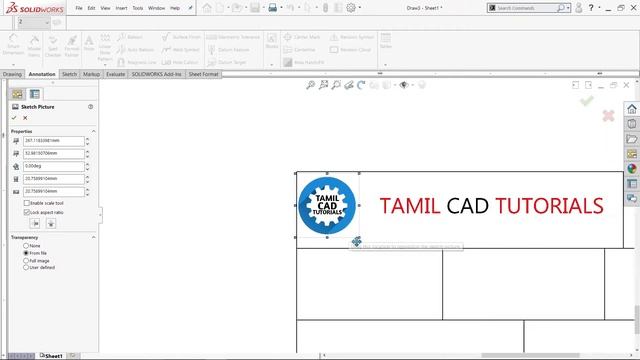
Task: Switch to the Sketch ribbon tab
Action: 69,74
